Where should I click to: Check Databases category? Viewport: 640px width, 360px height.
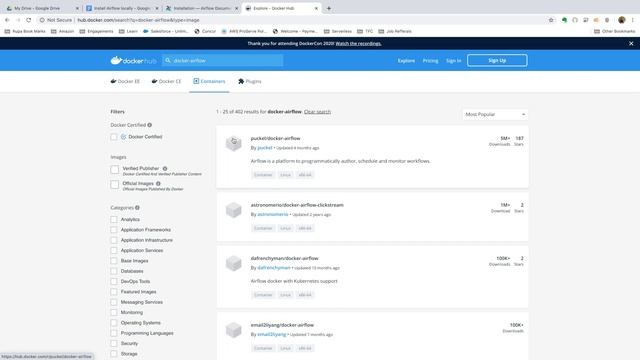point(114,271)
